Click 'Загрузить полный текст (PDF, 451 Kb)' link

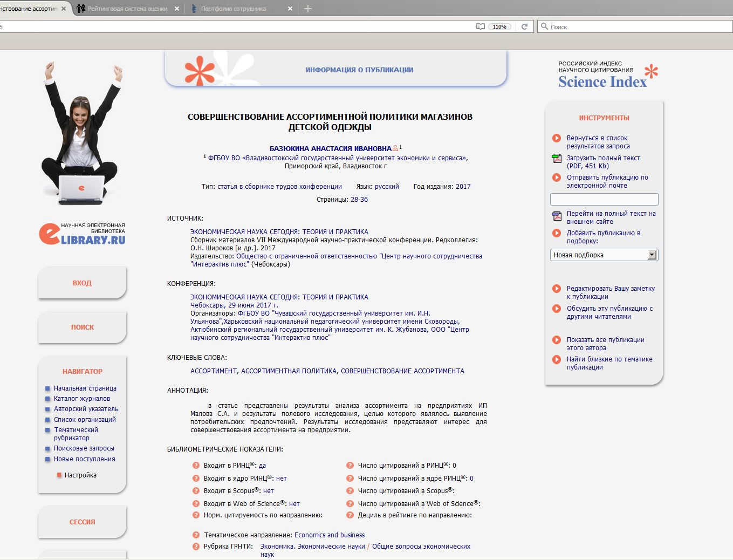[603, 162]
